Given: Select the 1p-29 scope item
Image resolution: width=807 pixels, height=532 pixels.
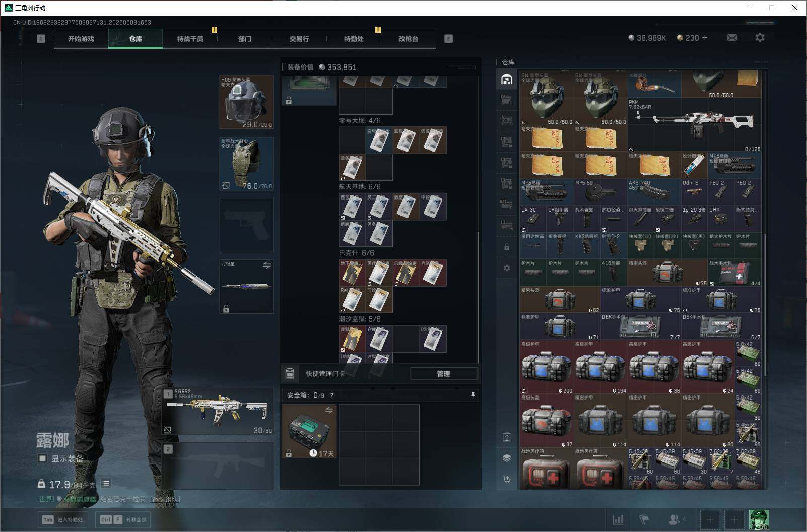Looking at the screenshot, I should (x=694, y=218).
